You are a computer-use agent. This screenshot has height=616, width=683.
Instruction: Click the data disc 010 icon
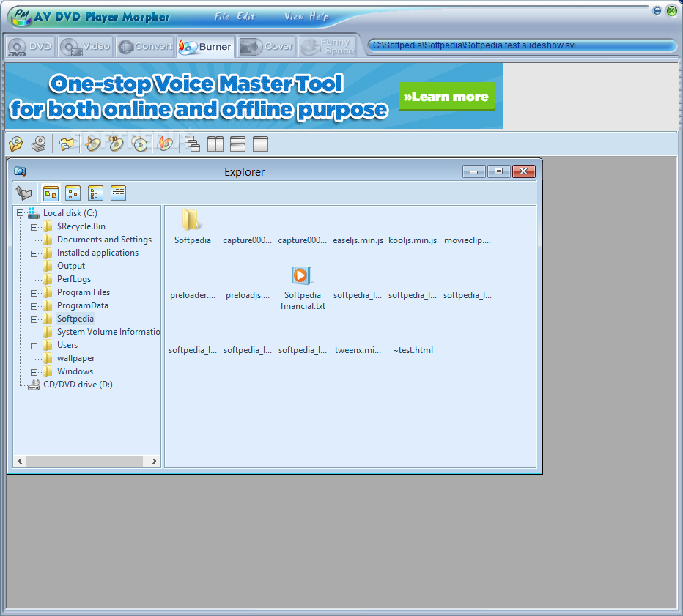pyautogui.click(x=116, y=144)
